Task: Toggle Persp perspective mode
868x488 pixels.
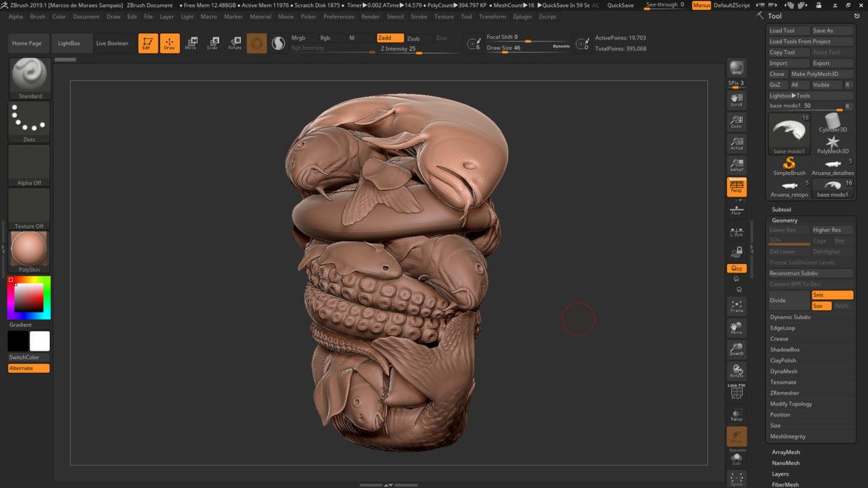Action: pos(736,187)
